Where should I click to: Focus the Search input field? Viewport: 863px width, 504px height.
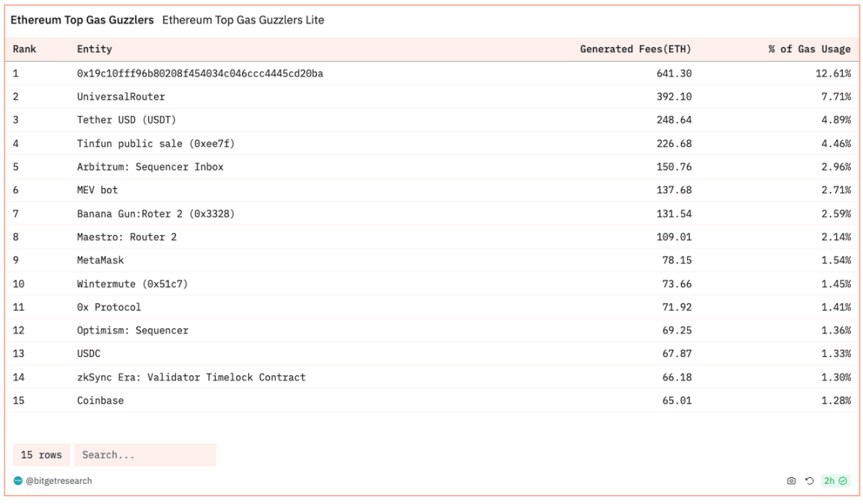145,455
